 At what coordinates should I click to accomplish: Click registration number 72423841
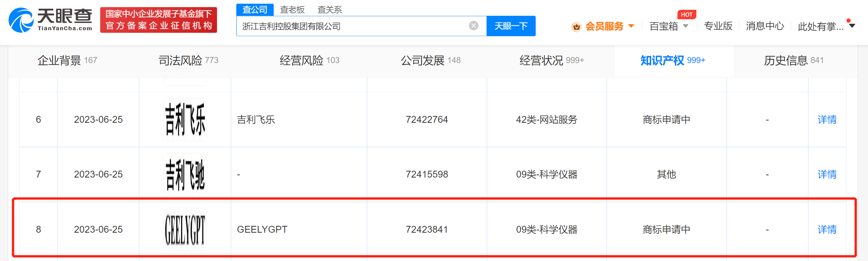pos(427,230)
